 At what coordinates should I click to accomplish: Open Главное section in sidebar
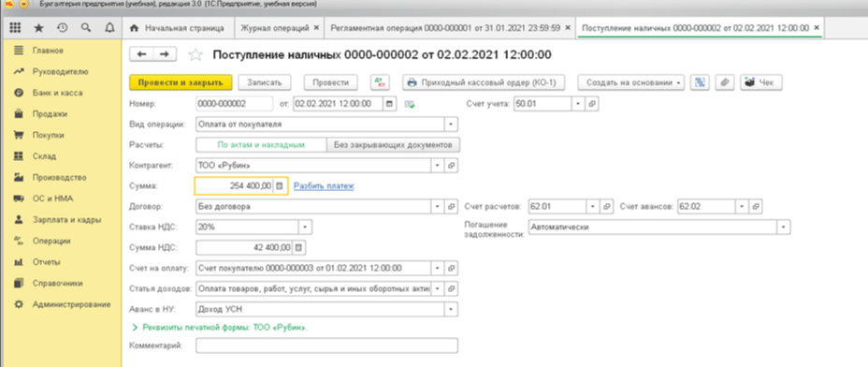coord(48,51)
